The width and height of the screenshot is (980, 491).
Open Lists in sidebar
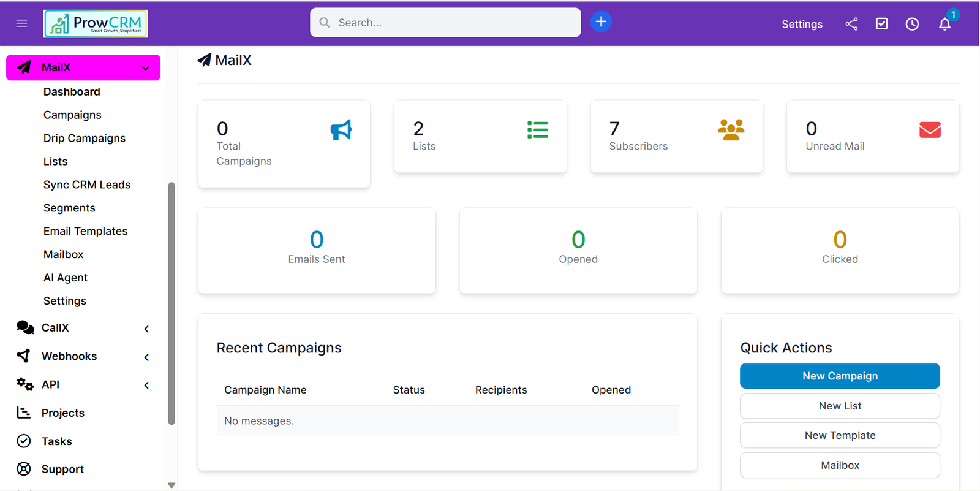tap(56, 161)
